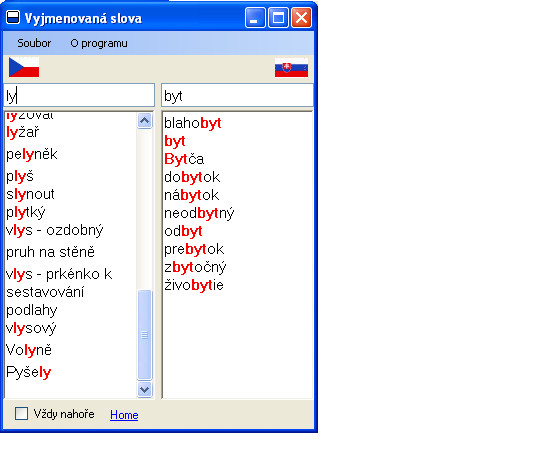This screenshot has height=449, width=556.
Task: Click the app icon in title bar
Action: click(13, 17)
